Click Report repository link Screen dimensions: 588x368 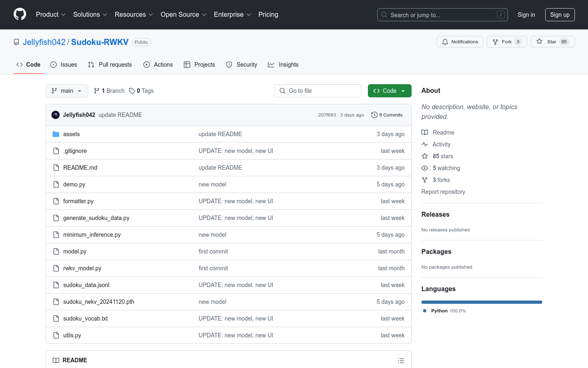pyautogui.click(x=443, y=192)
